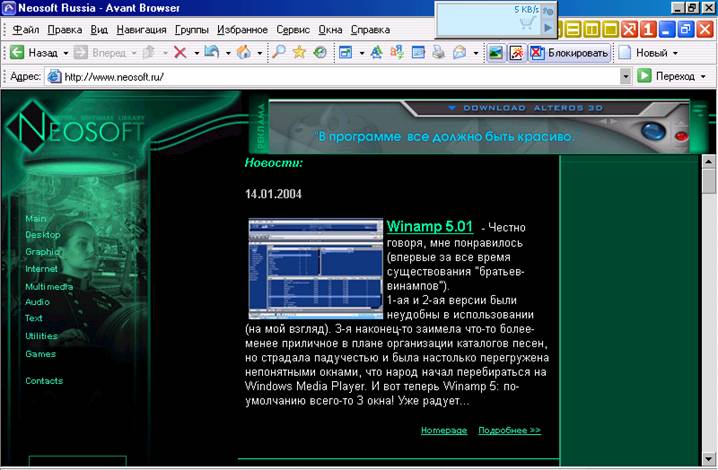718x470 pixels.
Task: Tile windows horizontally yellow icon
Action: [572, 29]
